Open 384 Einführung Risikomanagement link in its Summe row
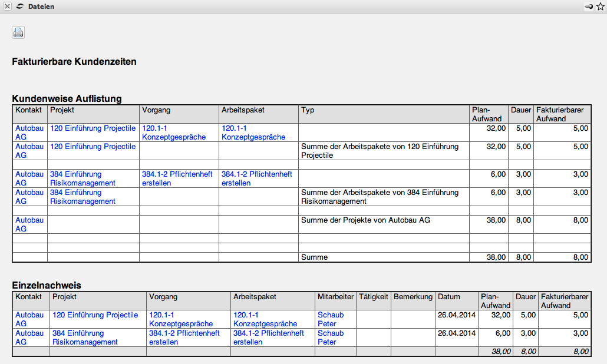607x364 pixels. point(83,197)
